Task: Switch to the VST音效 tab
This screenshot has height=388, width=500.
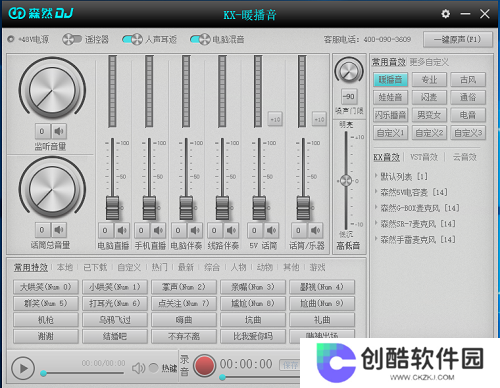Action: click(x=424, y=157)
